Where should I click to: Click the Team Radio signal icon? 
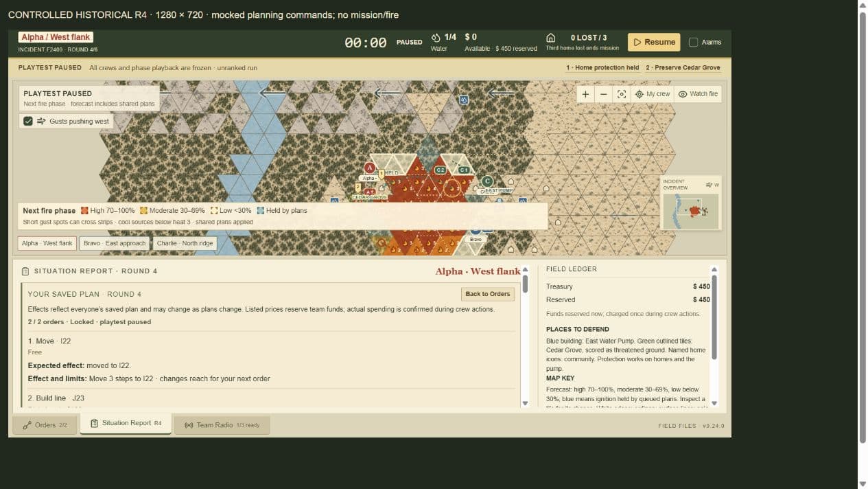click(x=189, y=425)
